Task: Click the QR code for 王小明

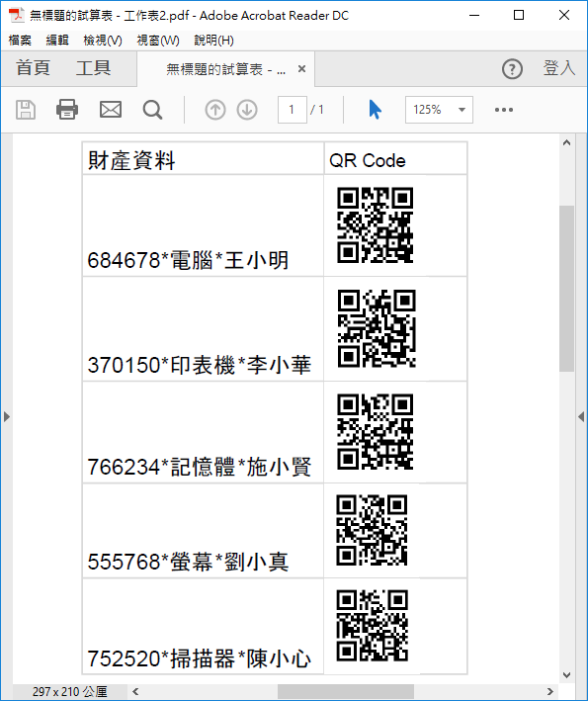Action: coord(376,224)
